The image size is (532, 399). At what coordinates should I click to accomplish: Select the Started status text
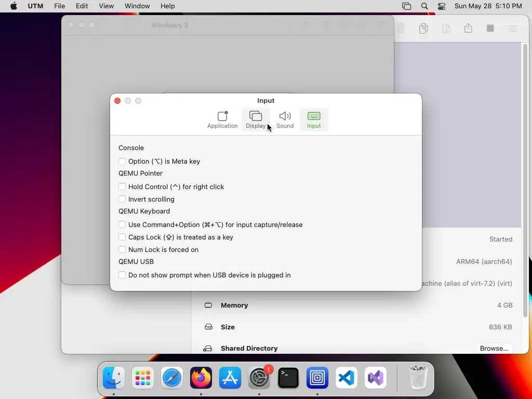pyautogui.click(x=501, y=239)
